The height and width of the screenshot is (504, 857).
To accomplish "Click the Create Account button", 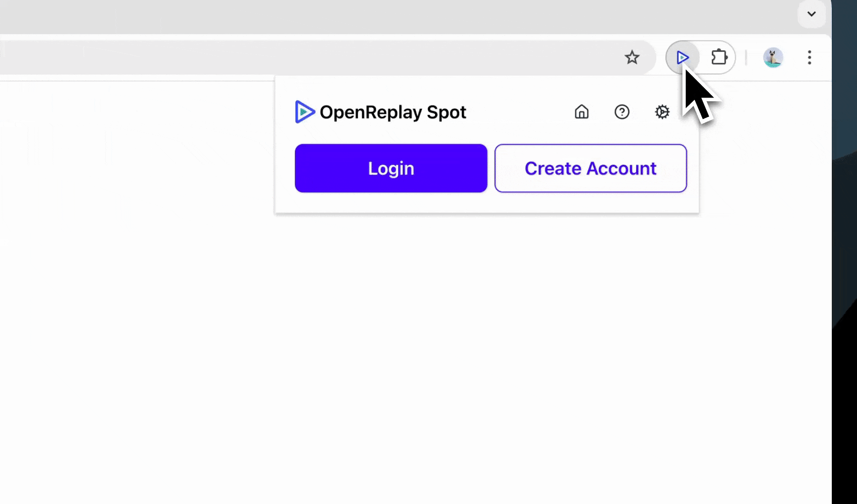I will 590,168.
